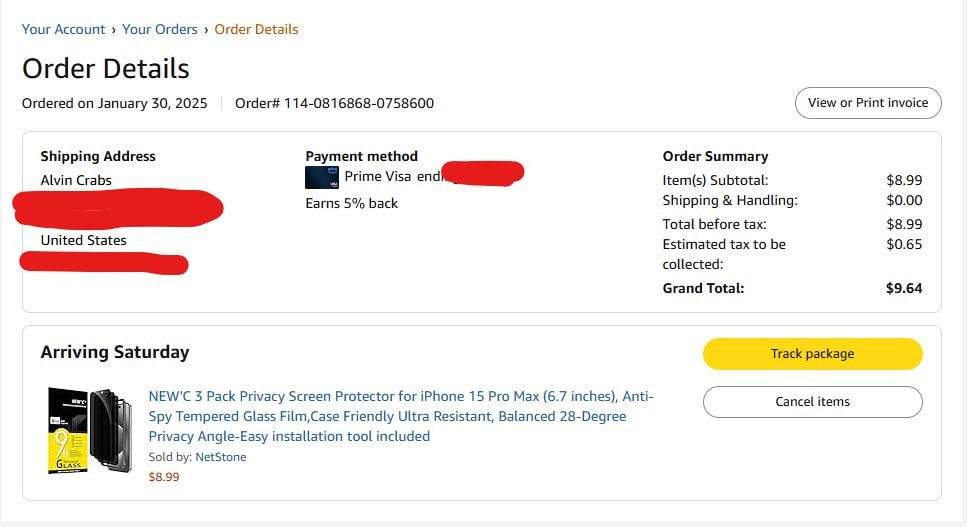
Task: Open the NEW'C Privacy Screen Protector title link
Action: point(400,416)
